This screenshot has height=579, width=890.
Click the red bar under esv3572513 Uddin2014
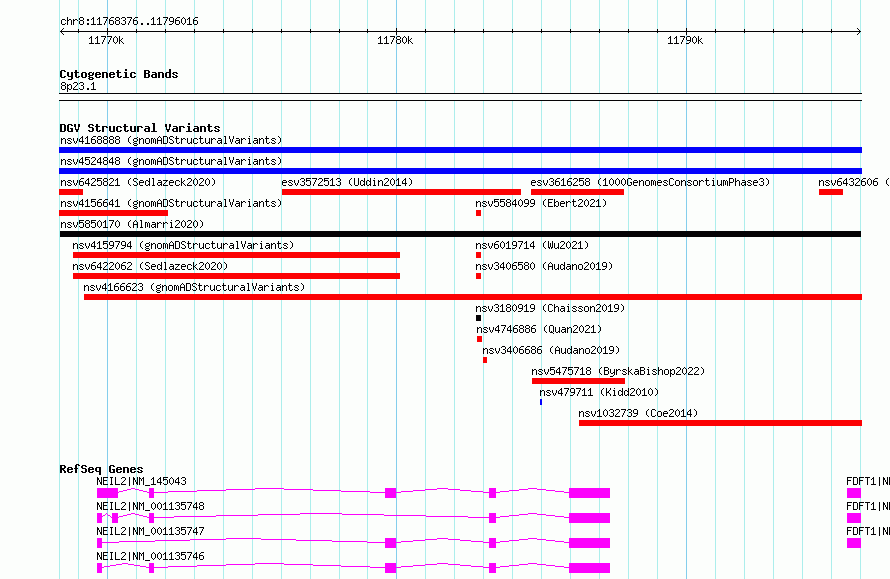coord(401,192)
